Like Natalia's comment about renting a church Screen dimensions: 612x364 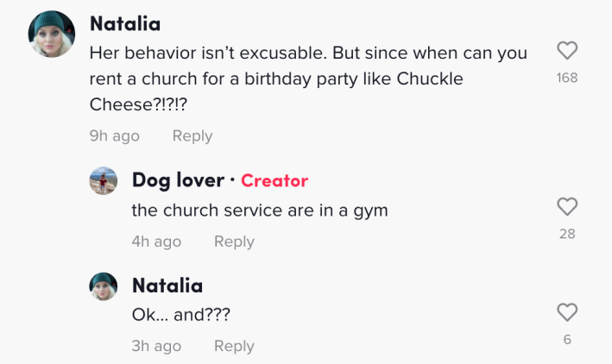pos(567,51)
